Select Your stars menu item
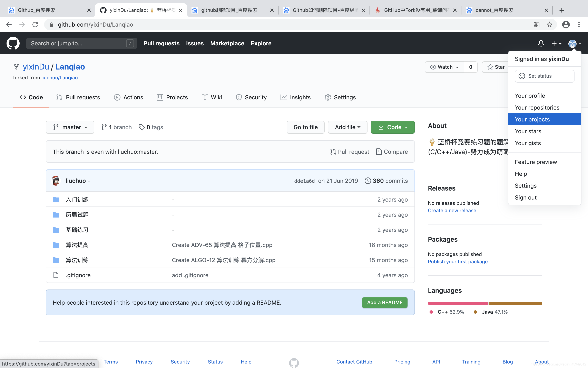 [545, 131]
